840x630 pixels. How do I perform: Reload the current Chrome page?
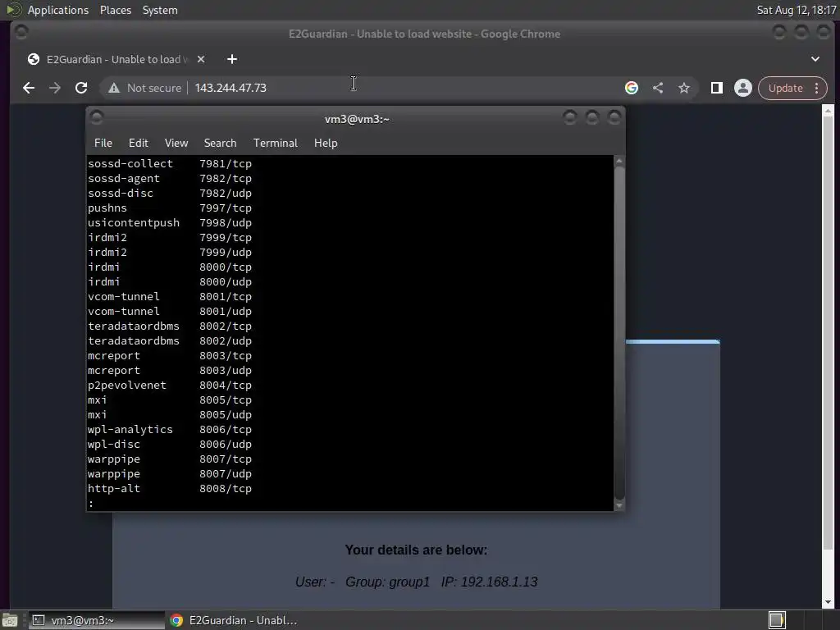pos(81,88)
